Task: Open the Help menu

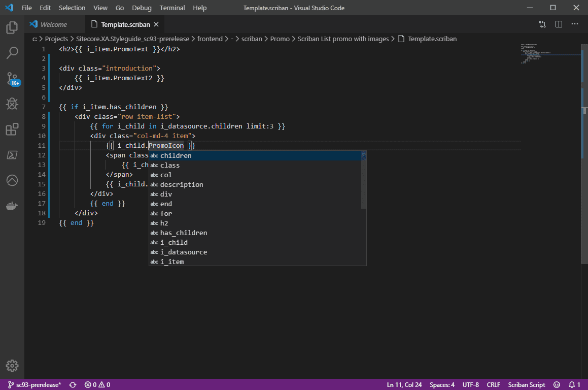Action: (x=199, y=8)
